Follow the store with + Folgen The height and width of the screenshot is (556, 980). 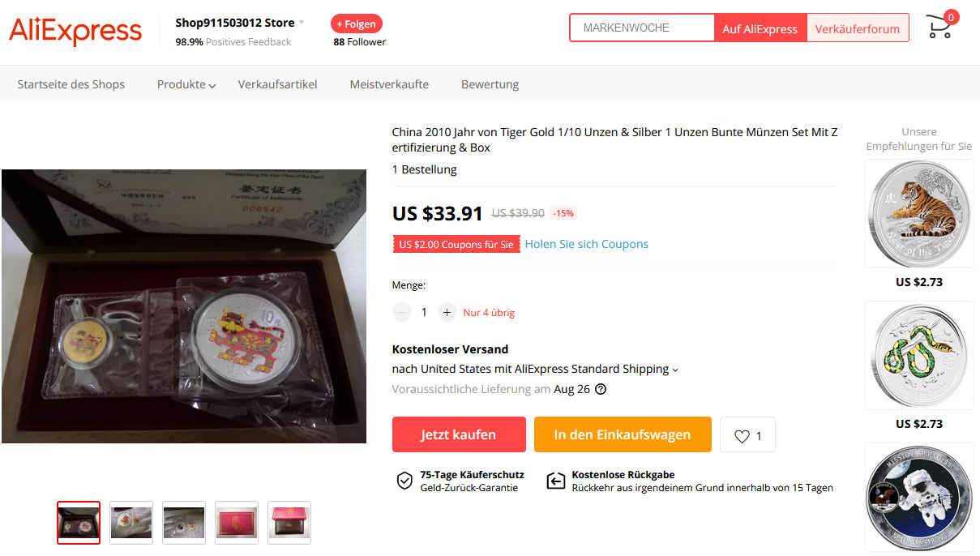click(356, 24)
